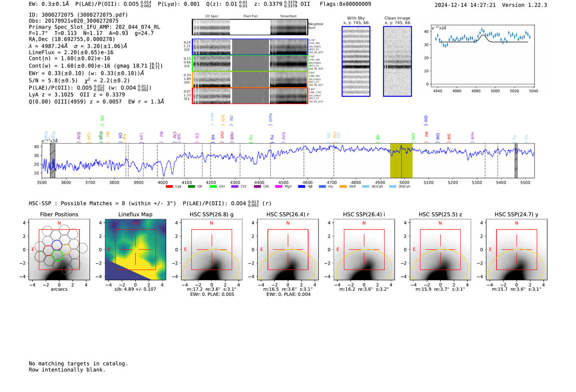576x392 pixels.
Task: Click the 'Row intentionally blank.' text
Action: 67,370
